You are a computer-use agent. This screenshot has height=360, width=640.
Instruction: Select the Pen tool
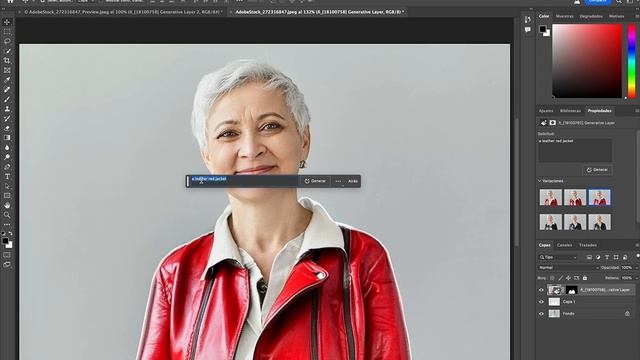click(7, 167)
